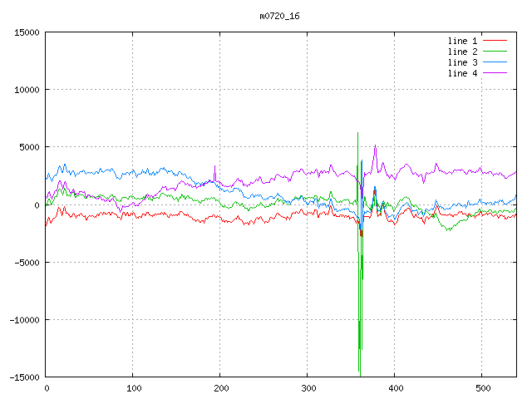Select the 'line 2' legend label
Screen dimensions: 532x399
tap(463, 52)
